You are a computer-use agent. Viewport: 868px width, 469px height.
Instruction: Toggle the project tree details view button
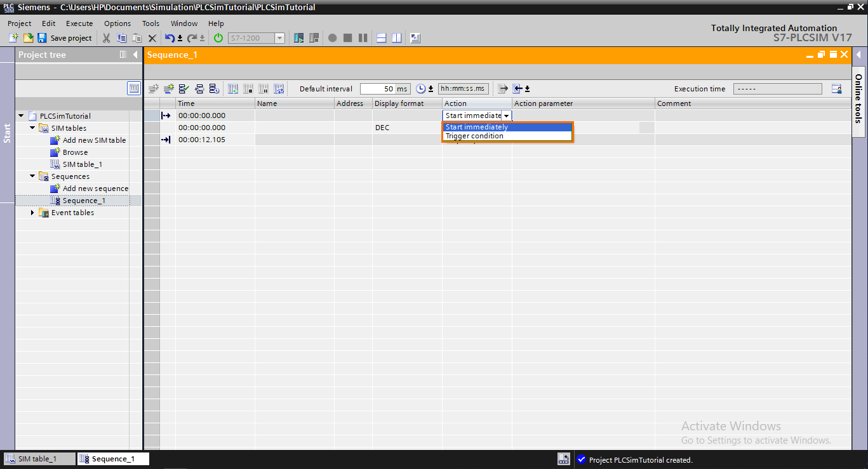click(x=134, y=88)
